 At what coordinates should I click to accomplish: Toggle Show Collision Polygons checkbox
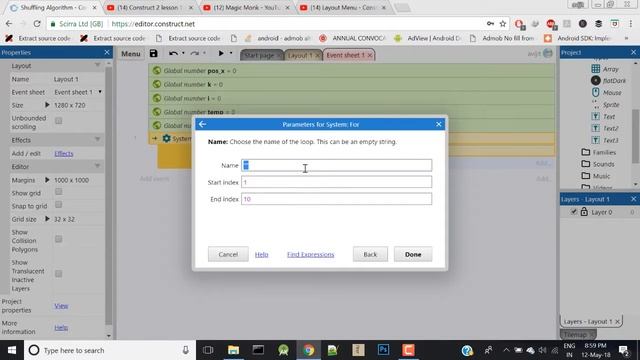click(58, 239)
